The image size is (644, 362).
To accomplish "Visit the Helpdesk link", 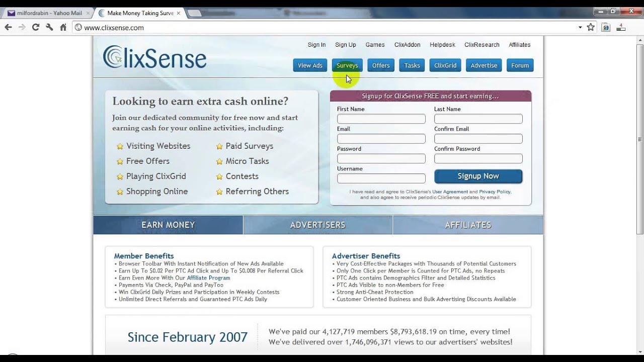I will [442, 45].
